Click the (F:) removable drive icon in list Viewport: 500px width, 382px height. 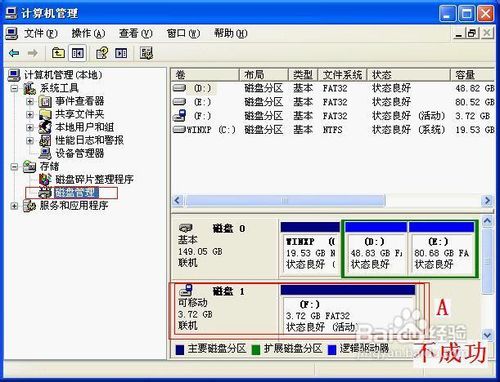click(x=180, y=116)
